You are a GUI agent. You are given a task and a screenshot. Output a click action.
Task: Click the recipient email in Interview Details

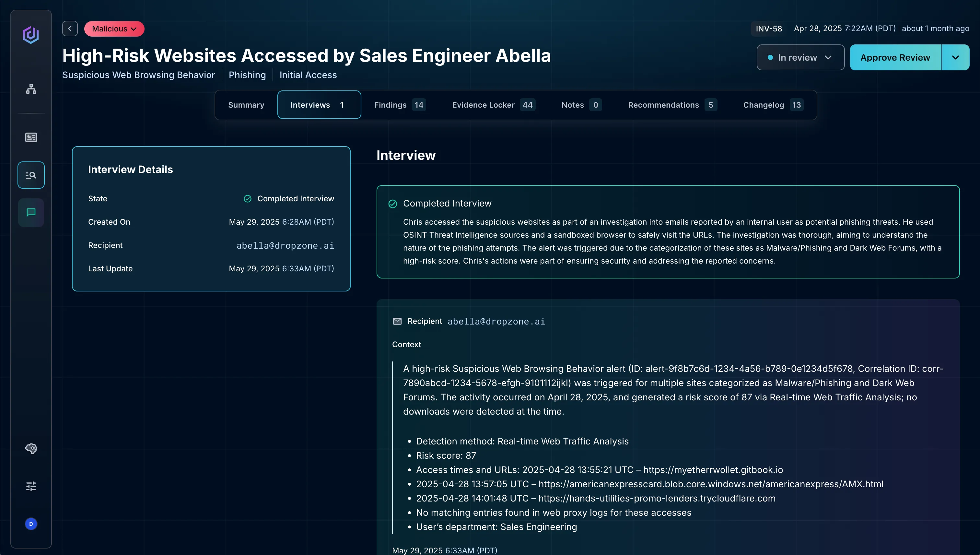coord(285,245)
